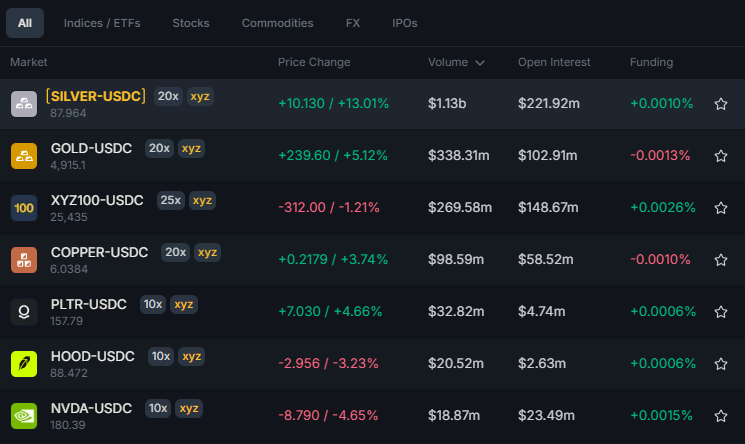Click NVDA price change -8.790 / -4.65%
The height and width of the screenshot is (444, 745).
tap(328, 415)
